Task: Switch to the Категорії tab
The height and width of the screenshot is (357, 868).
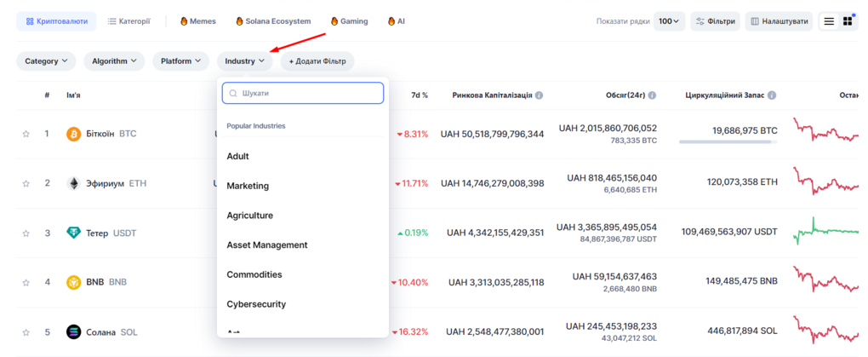Action: pyautogui.click(x=129, y=20)
